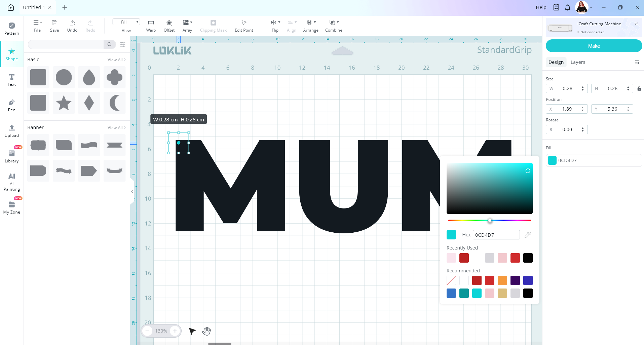Activate the hand pan tool
Image resolution: width=644 pixels, height=345 pixels.
[206, 331]
